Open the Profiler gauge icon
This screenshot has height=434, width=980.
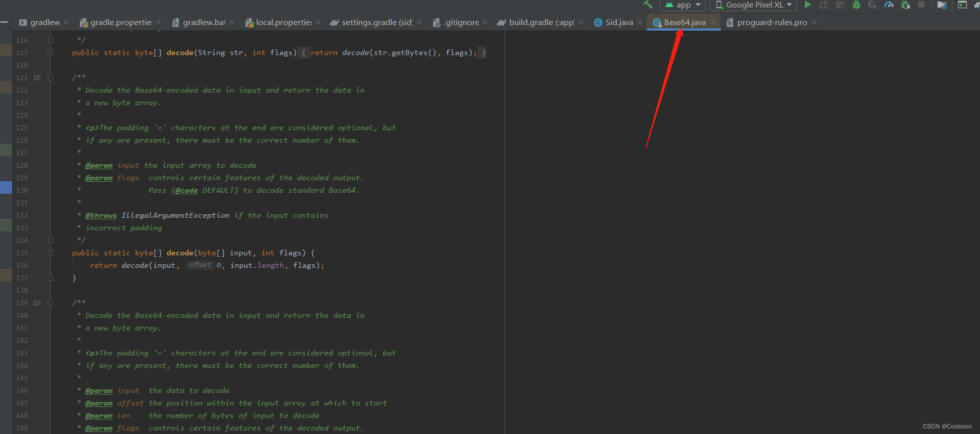pyautogui.click(x=889, y=5)
